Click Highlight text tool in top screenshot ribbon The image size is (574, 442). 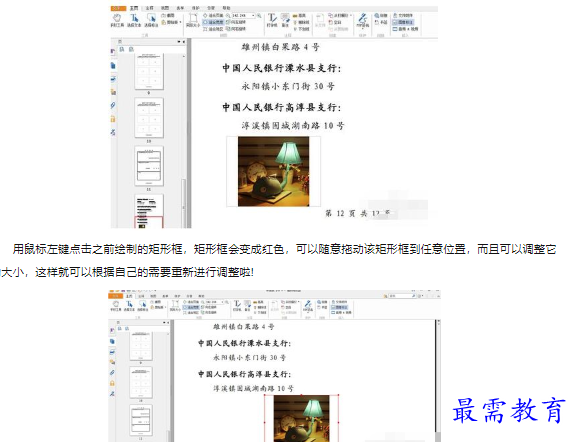pyautogui.click(x=299, y=15)
